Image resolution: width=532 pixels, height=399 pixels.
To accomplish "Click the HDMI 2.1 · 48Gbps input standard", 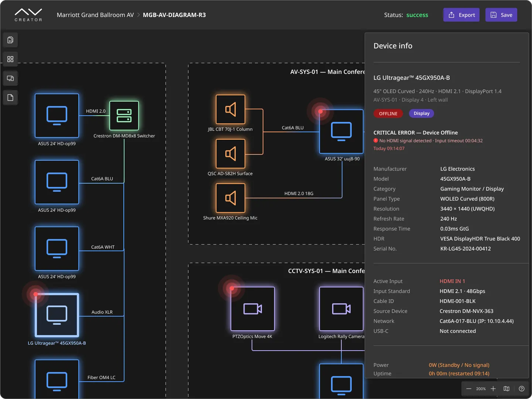I will point(463,291).
